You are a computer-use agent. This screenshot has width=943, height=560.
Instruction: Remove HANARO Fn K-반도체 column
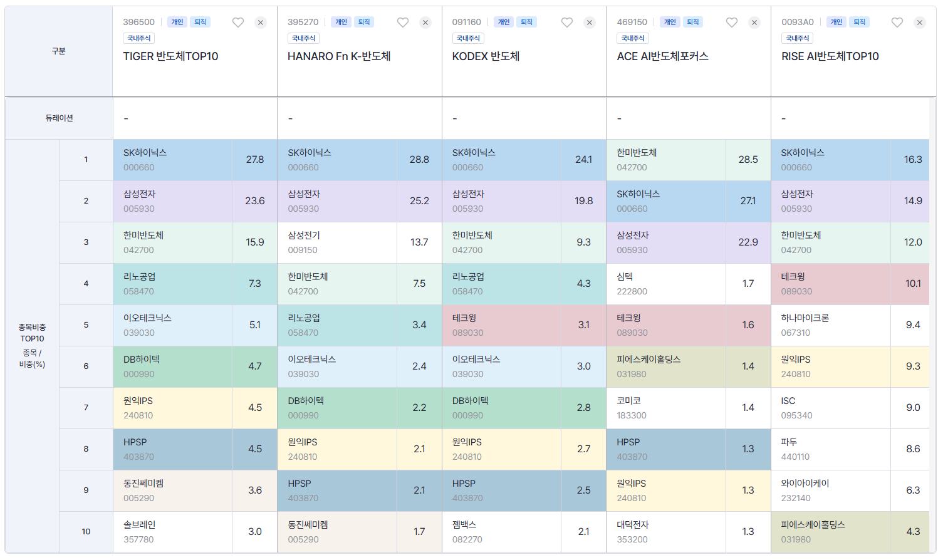coord(425,23)
